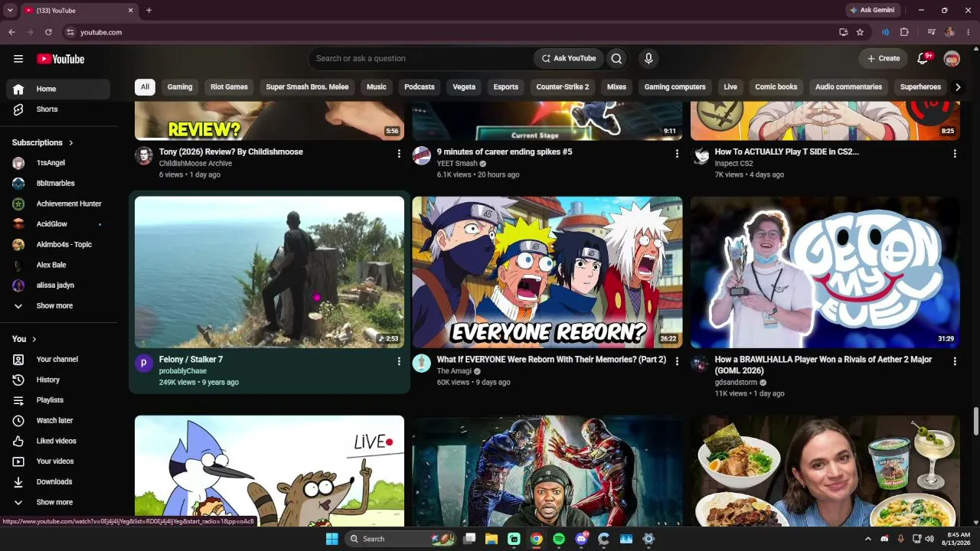Open Spotify from the taskbar

click(x=559, y=539)
